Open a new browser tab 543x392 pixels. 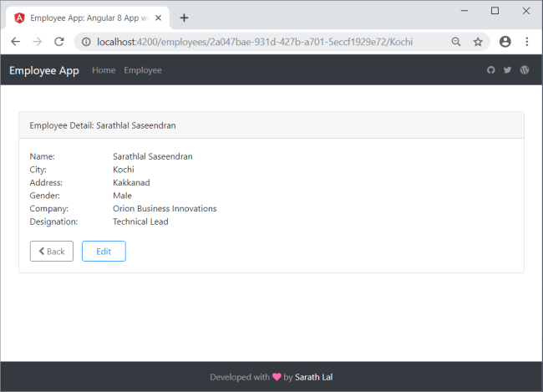point(185,18)
